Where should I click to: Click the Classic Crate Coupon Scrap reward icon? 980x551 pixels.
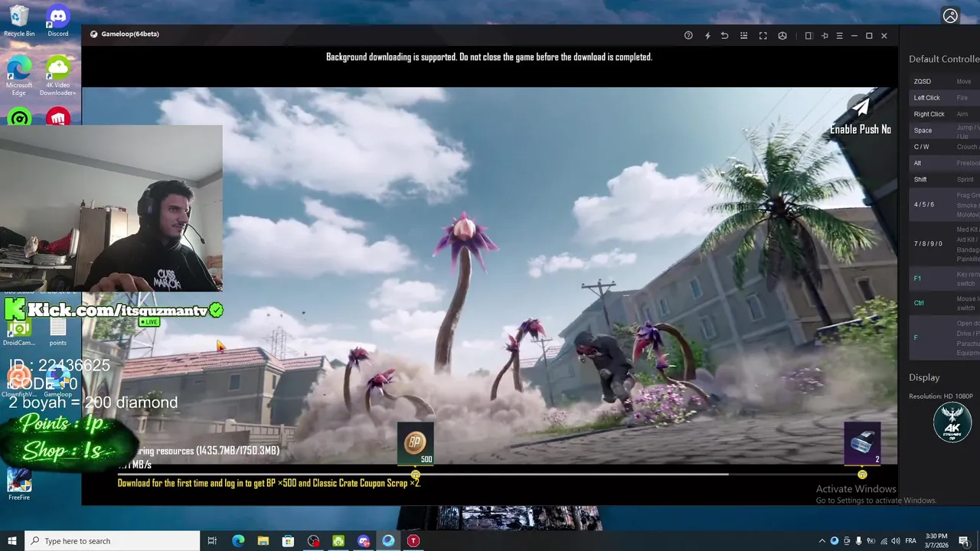[x=862, y=443]
